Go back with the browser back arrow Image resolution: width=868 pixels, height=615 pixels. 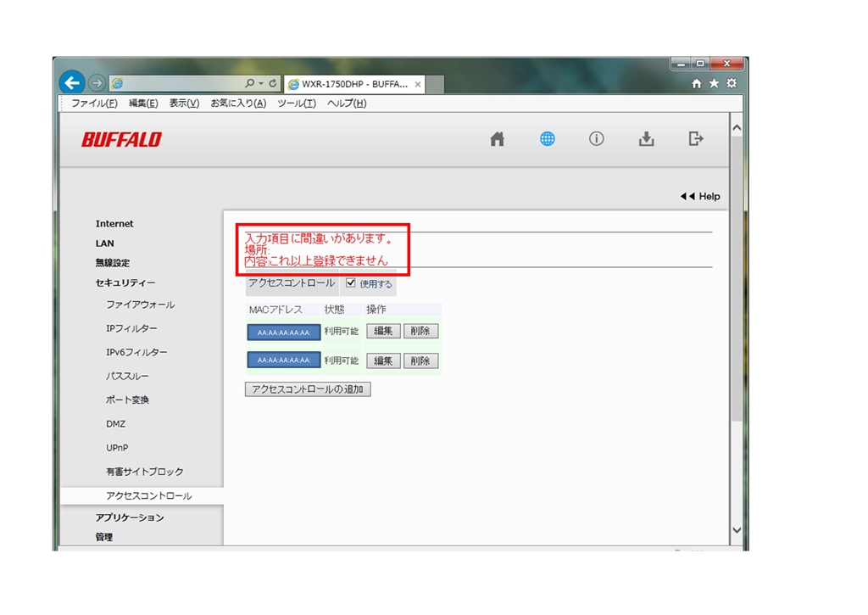(72, 83)
